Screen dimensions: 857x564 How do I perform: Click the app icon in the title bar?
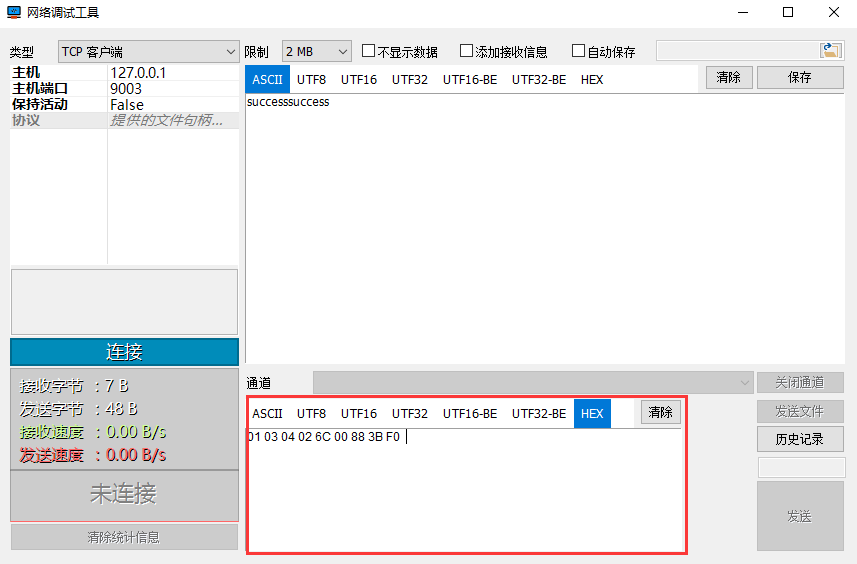(14, 13)
